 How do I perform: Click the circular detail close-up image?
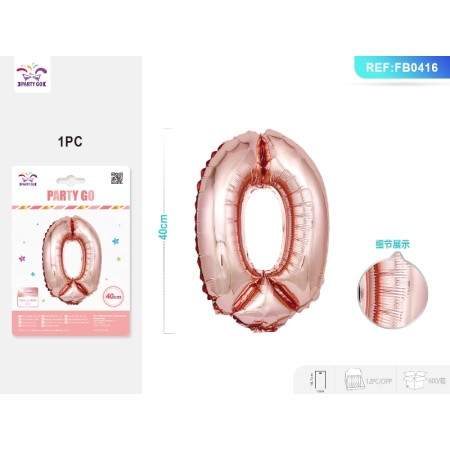[393, 291]
